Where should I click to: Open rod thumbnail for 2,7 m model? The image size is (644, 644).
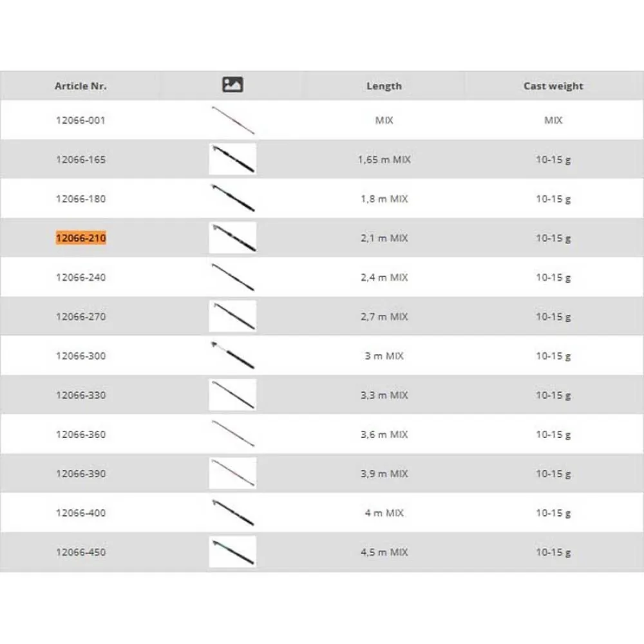click(232, 316)
